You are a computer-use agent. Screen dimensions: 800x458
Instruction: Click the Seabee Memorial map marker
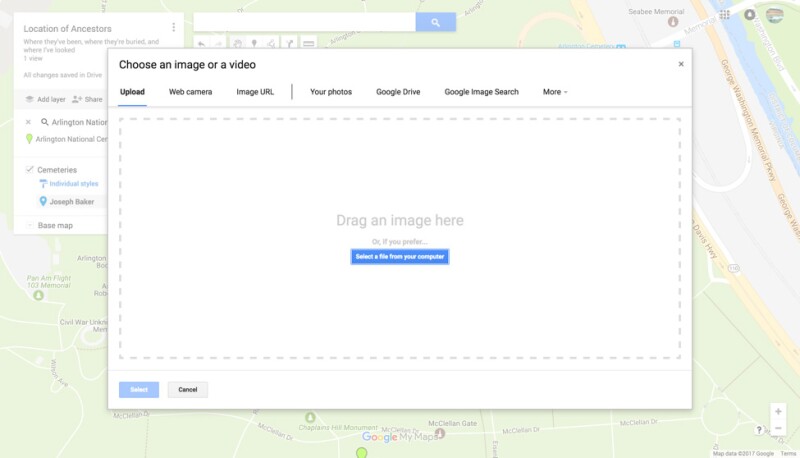click(x=673, y=22)
